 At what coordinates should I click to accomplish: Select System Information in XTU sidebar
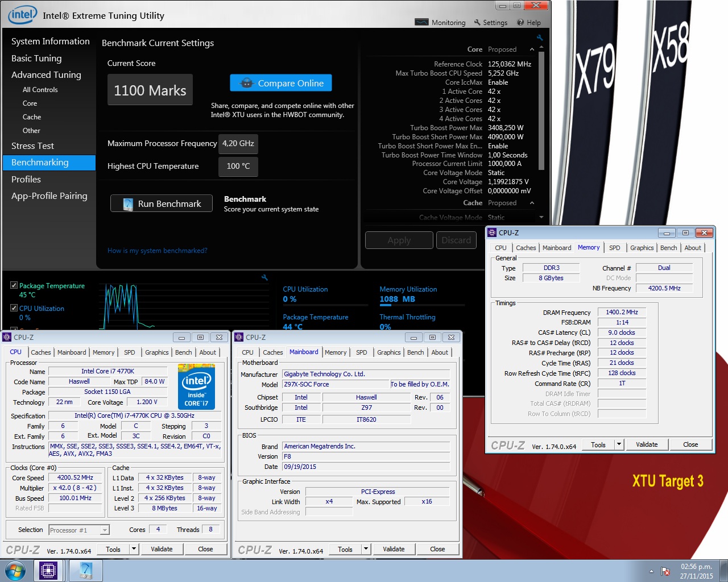(50, 41)
